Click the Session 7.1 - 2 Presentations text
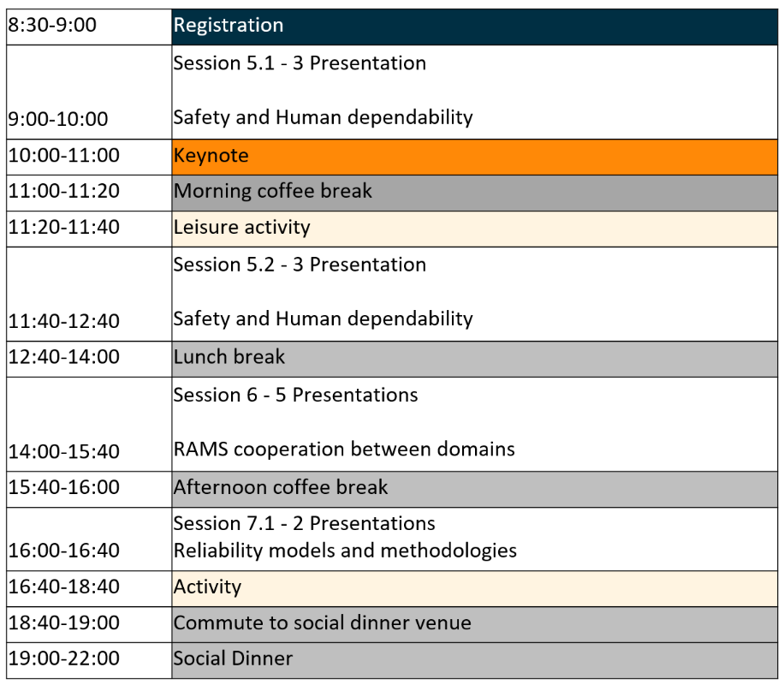 (304, 524)
